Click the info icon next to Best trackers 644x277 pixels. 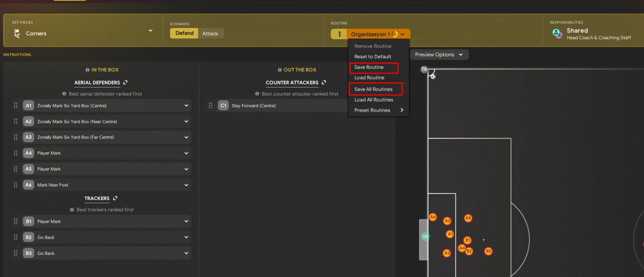72,210
